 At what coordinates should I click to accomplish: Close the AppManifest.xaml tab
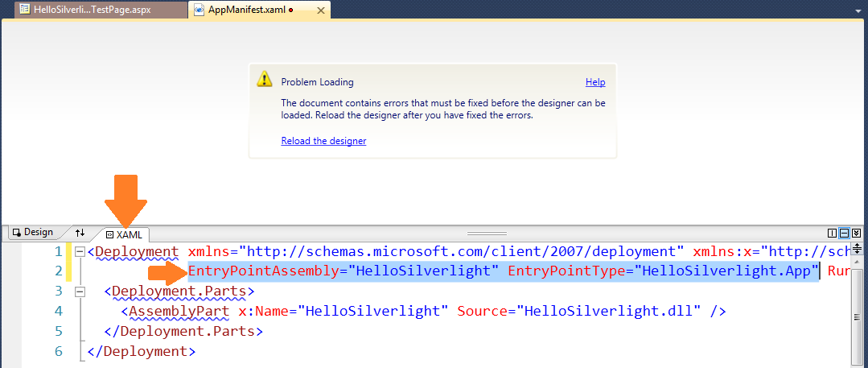tap(320, 10)
